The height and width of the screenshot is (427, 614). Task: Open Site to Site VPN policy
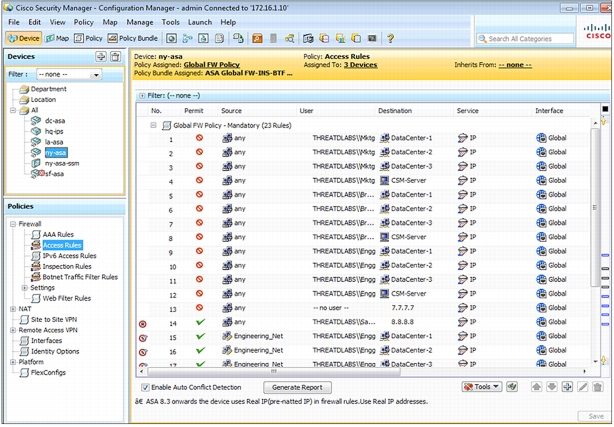pos(54,320)
